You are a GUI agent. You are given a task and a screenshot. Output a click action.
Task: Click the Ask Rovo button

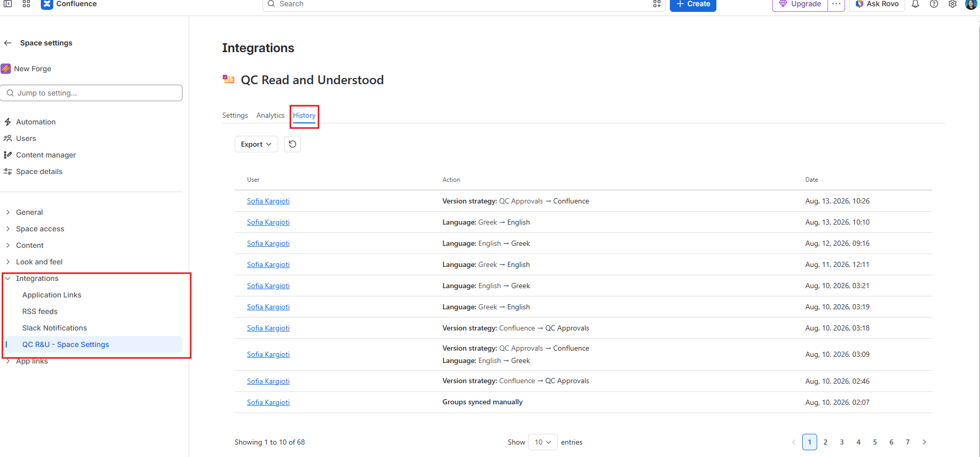877,4
